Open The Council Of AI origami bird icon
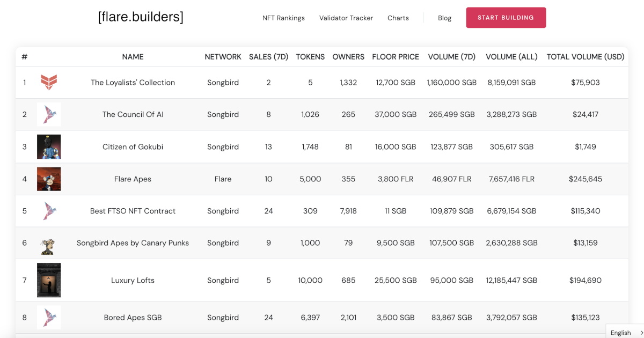Viewport: 644px width, 338px height. tap(49, 114)
